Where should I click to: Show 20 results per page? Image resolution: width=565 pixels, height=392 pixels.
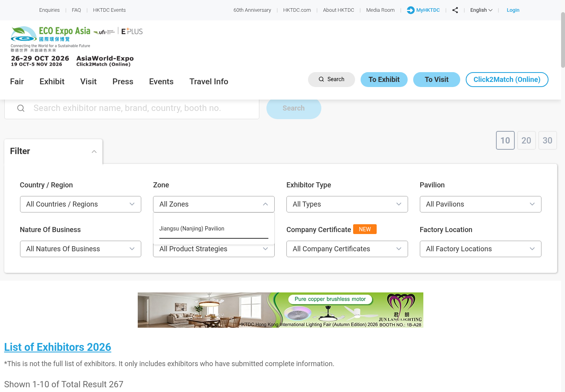click(x=527, y=140)
